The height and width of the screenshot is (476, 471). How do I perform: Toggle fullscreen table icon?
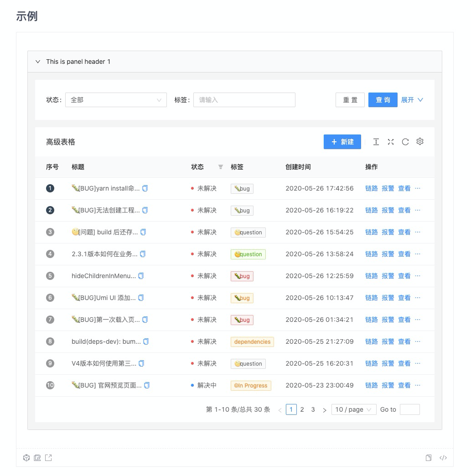click(391, 142)
